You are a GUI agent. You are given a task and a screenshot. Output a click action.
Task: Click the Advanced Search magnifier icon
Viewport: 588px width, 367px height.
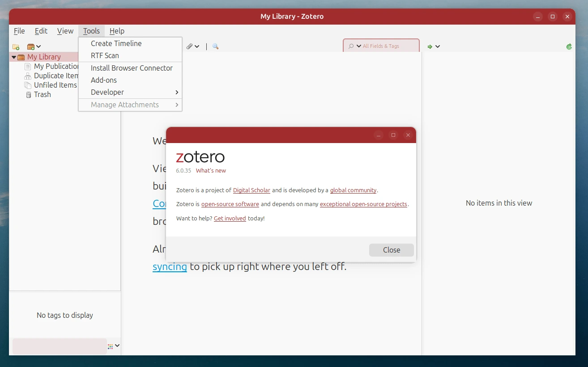click(215, 46)
